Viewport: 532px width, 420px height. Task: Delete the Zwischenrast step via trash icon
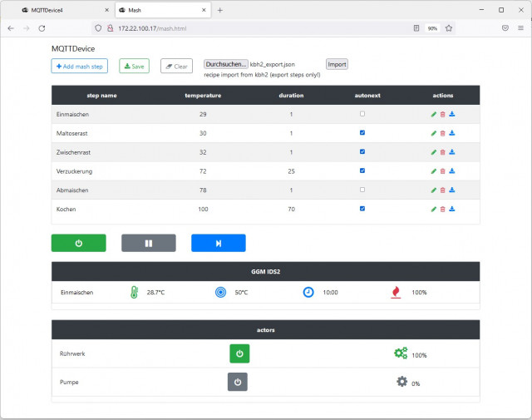point(442,152)
